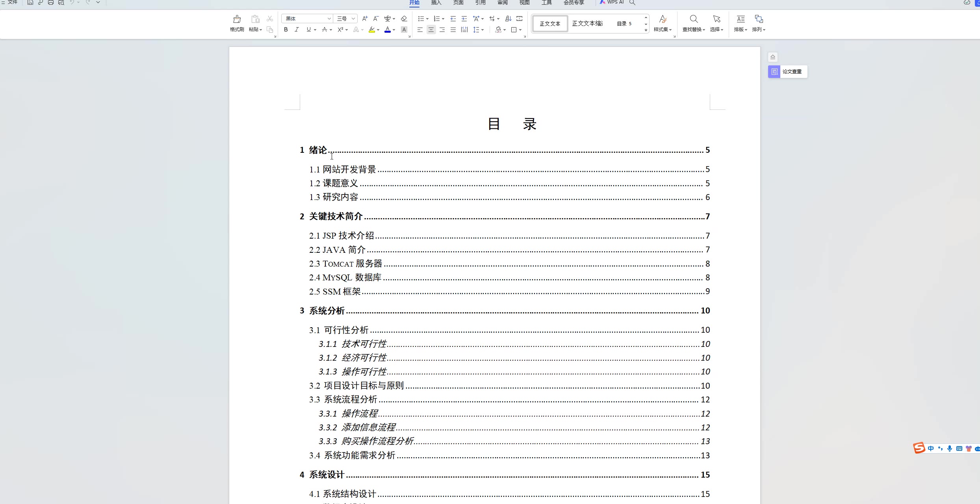Viewport: 980px width, 504px height.
Task: Click the bulleted list icon
Action: (x=421, y=19)
